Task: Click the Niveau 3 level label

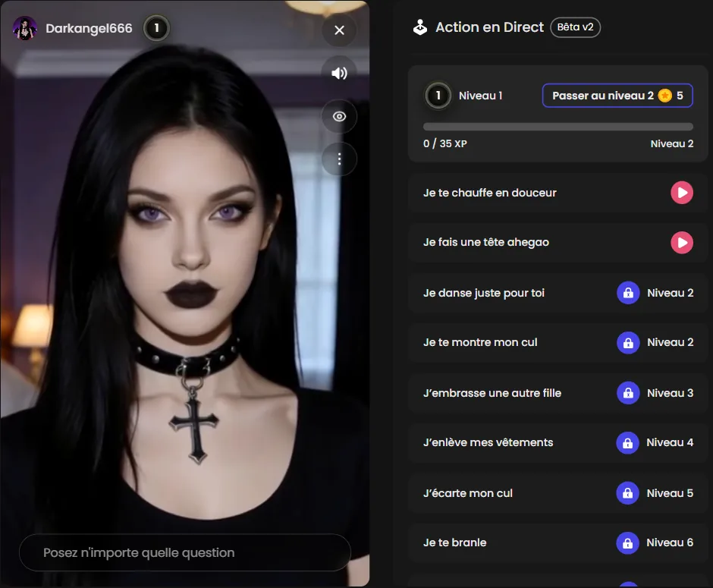Action: (x=670, y=393)
